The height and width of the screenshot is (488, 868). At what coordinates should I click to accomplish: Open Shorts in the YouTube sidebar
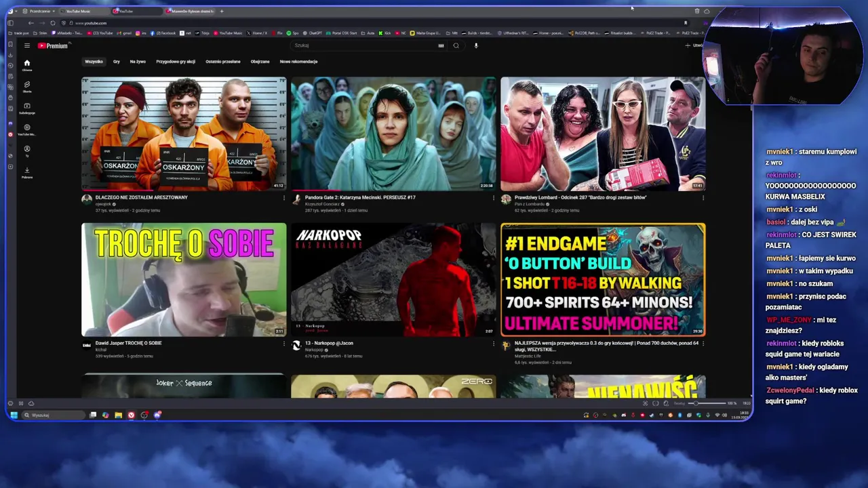click(27, 87)
